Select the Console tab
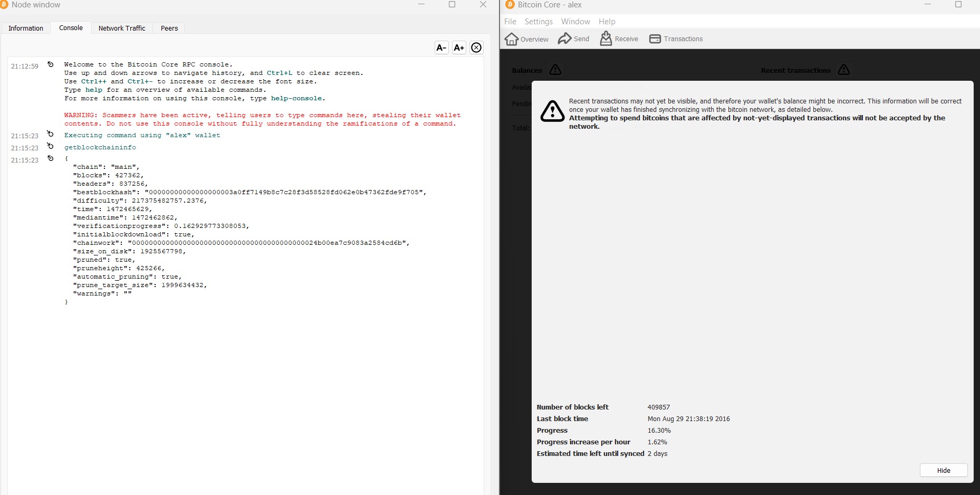The image size is (980, 495). [71, 28]
